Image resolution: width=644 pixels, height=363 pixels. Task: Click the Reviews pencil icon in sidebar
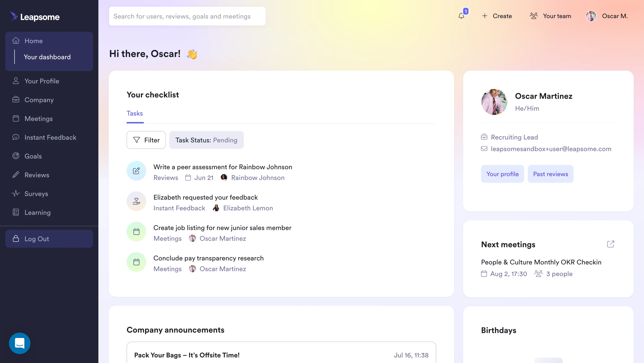tap(16, 175)
